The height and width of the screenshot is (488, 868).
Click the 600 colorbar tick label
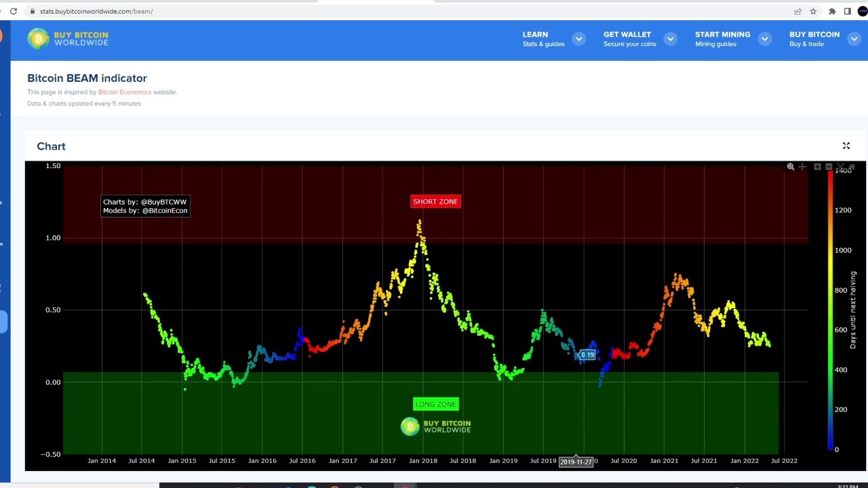pos(841,330)
